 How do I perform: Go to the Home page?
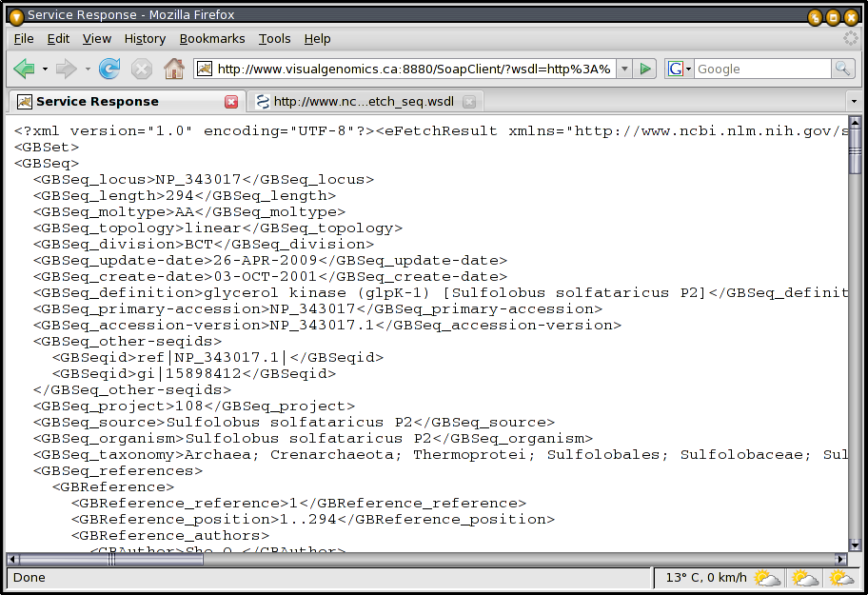point(173,69)
